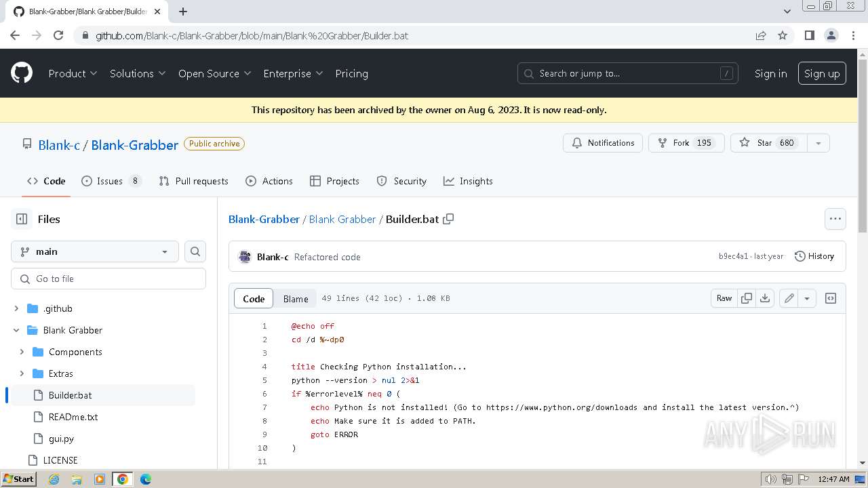Open File Explorer from the taskbar
868x488 pixels.
pyautogui.click(x=77, y=479)
